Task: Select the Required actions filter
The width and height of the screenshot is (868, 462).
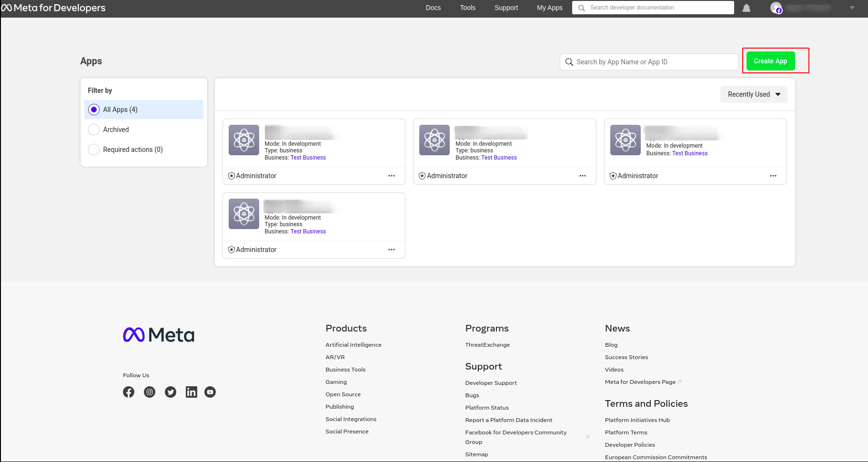Action: tap(94, 150)
